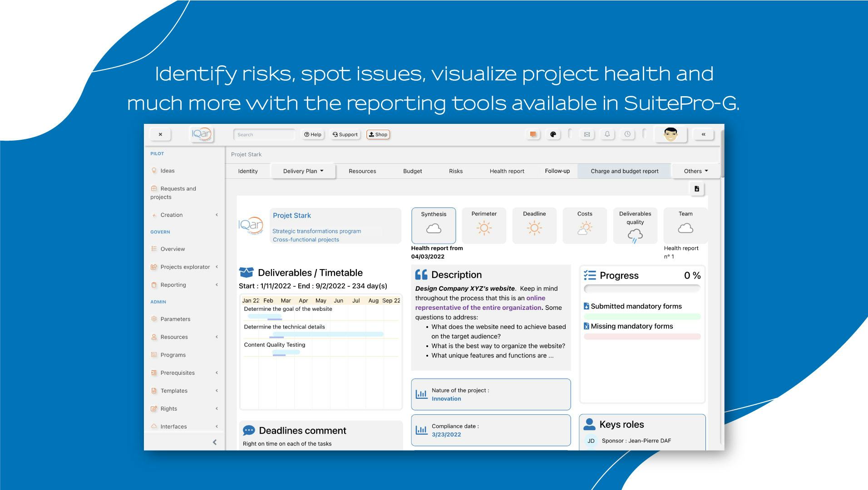Image resolution: width=868 pixels, height=490 pixels.
Task: Open the clock history icon in top toolbar
Action: (x=627, y=134)
